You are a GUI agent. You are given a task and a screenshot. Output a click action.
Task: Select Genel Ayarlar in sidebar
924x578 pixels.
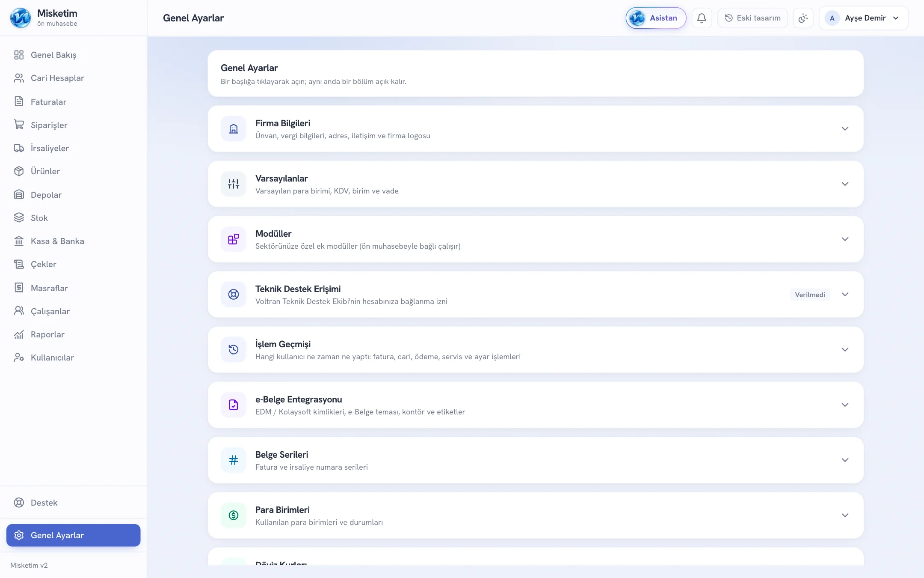(x=74, y=535)
